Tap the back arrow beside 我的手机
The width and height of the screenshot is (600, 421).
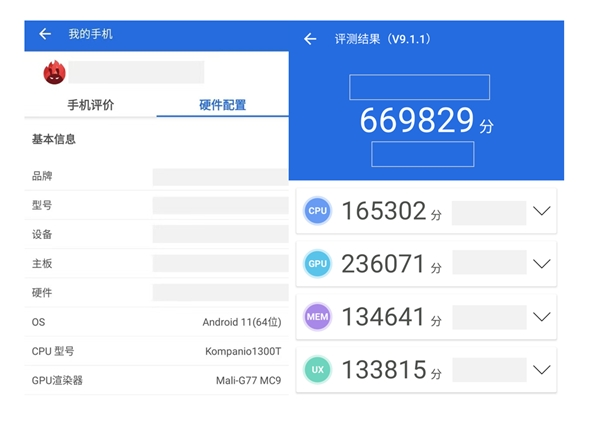[x=45, y=34]
